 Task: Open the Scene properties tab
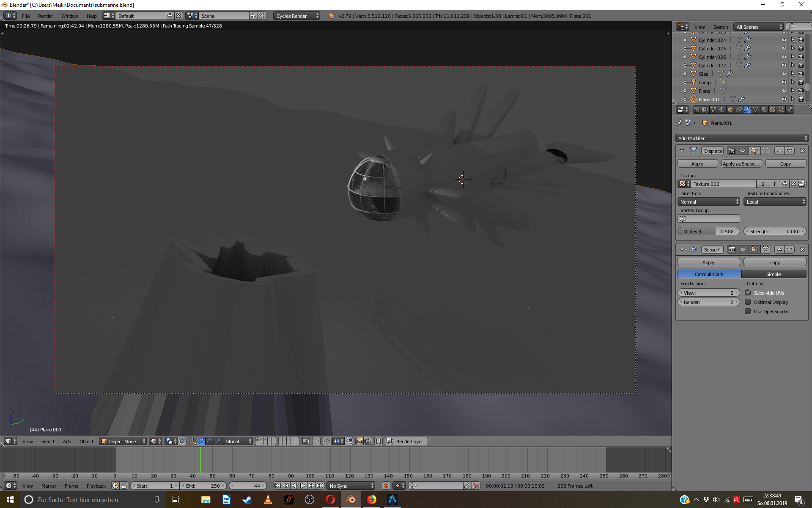713,110
